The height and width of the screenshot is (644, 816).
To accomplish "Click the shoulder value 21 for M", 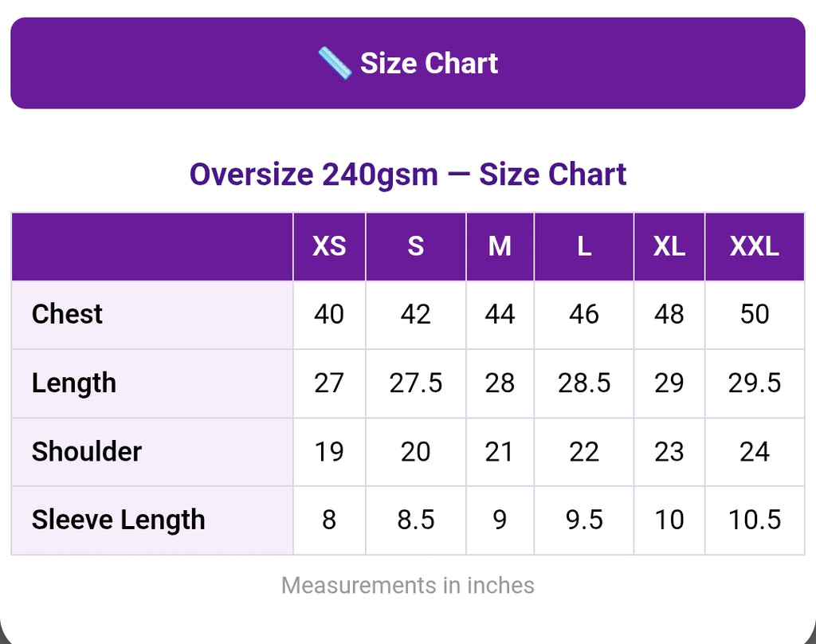I will [x=500, y=452].
